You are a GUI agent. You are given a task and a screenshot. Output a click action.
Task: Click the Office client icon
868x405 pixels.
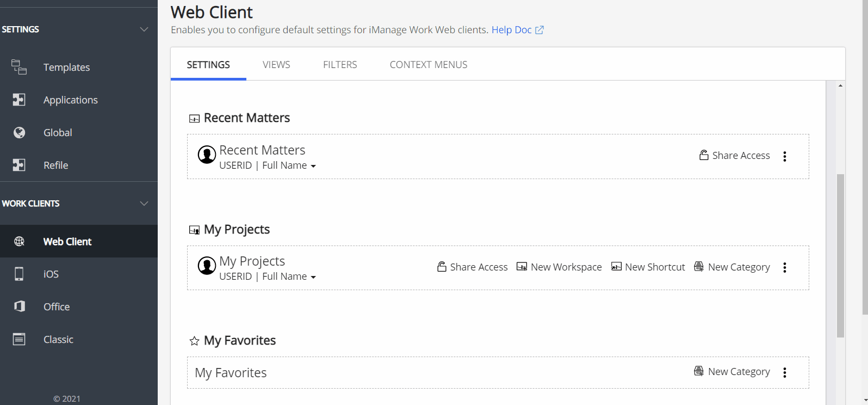[19, 306]
